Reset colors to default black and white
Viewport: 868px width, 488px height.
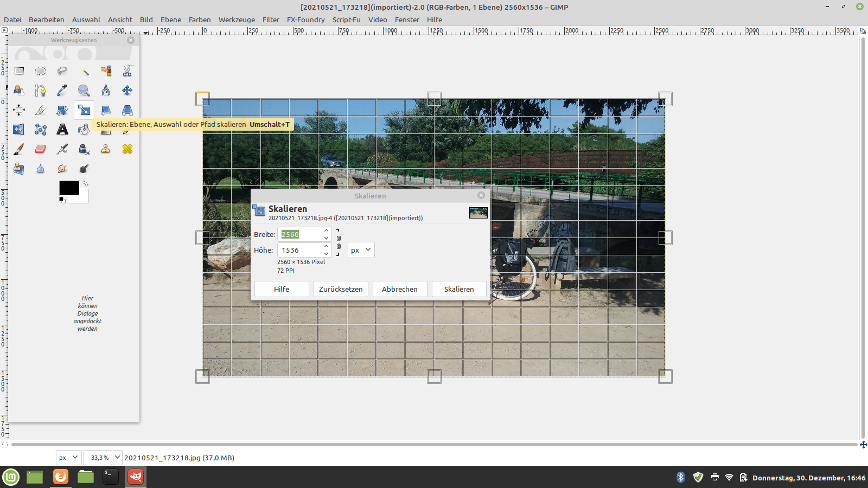(x=62, y=200)
